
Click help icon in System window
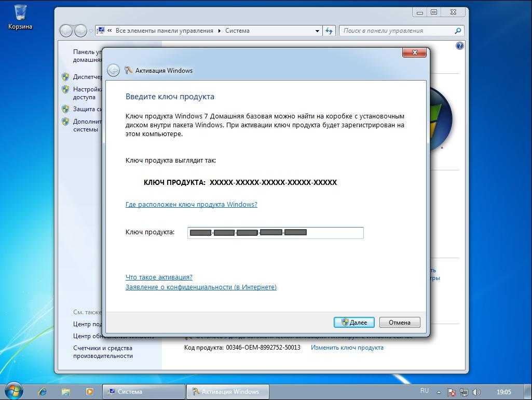(460, 46)
